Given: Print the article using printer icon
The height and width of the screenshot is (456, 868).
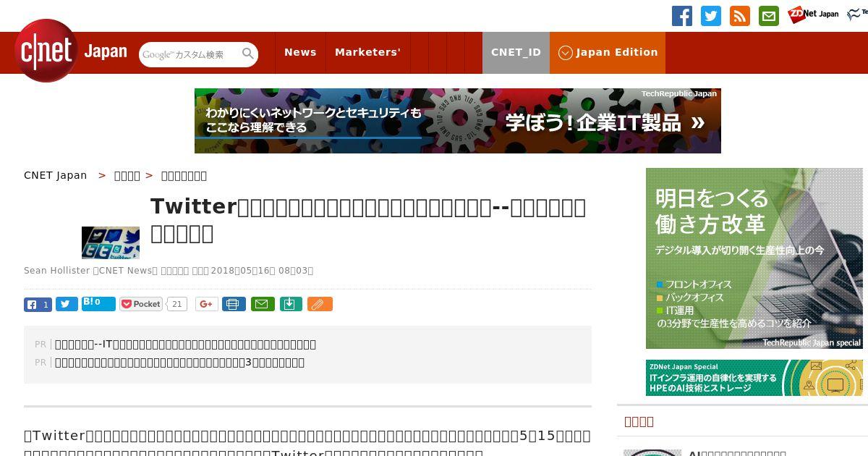Looking at the screenshot, I should tap(234, 304).
